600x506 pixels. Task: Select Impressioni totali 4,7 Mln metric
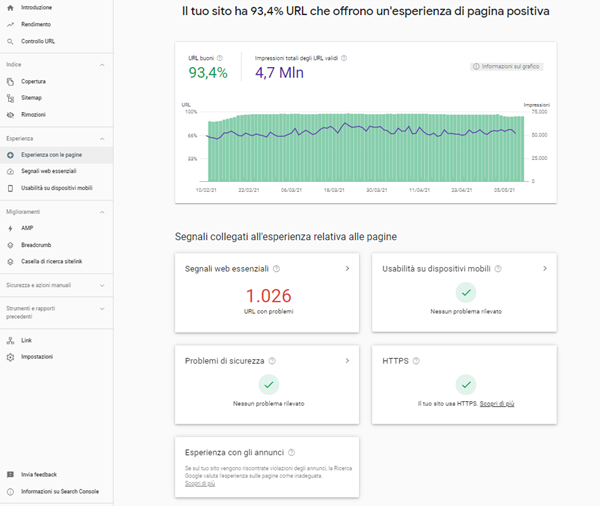click(x=301, y=68)
